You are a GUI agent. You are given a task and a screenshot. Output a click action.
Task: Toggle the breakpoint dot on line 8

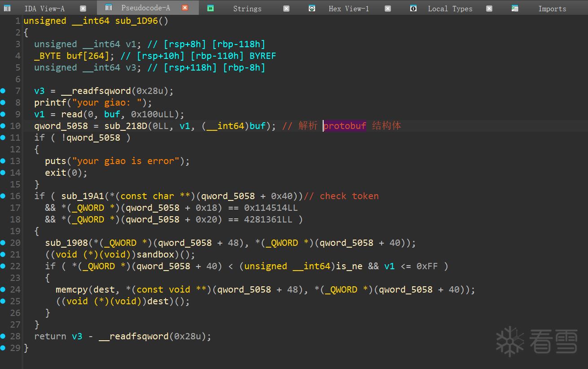pos(3,102)
